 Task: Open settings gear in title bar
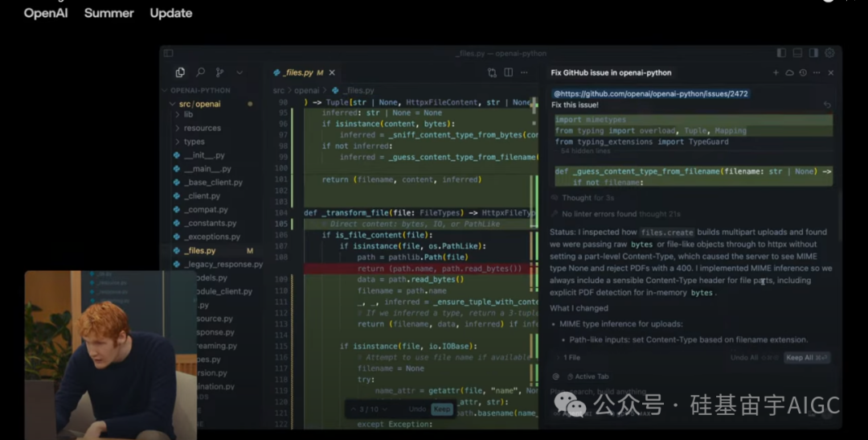click(x=829, y=53)
